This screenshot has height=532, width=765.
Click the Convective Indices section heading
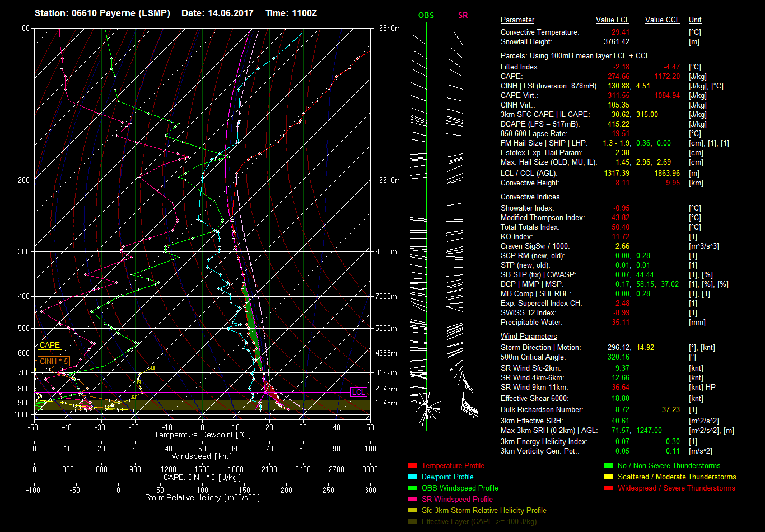point(530,197)
